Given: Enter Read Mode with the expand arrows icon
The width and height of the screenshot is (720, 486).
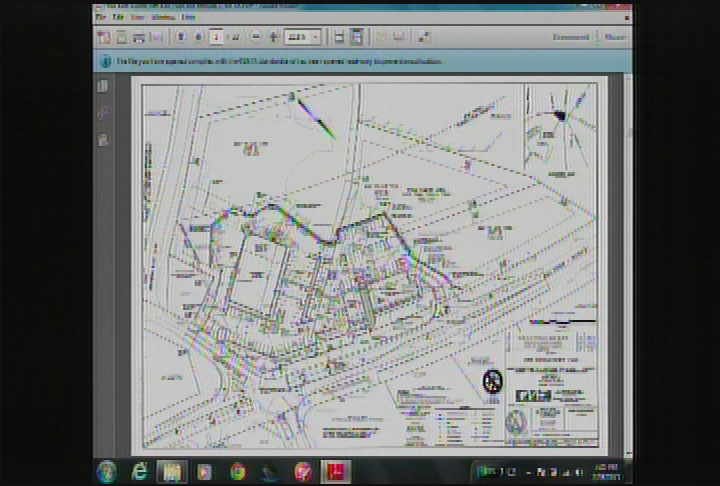Looking at the screenshot, I should click(x=423, y=37).
